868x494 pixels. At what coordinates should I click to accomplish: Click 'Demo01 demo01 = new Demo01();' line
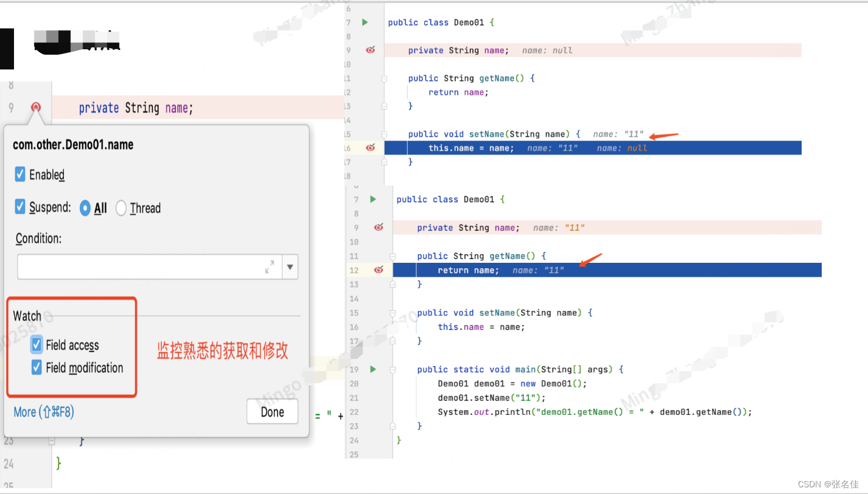(512, 384)
